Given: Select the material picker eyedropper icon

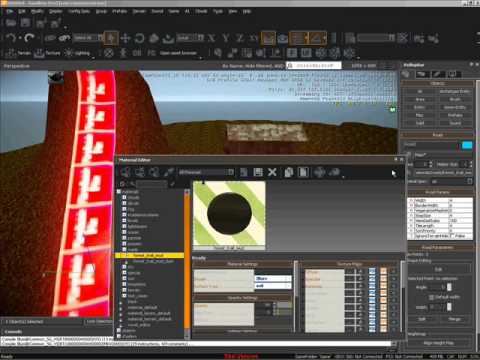Looking at the screenshot, I should click(168, 172).
